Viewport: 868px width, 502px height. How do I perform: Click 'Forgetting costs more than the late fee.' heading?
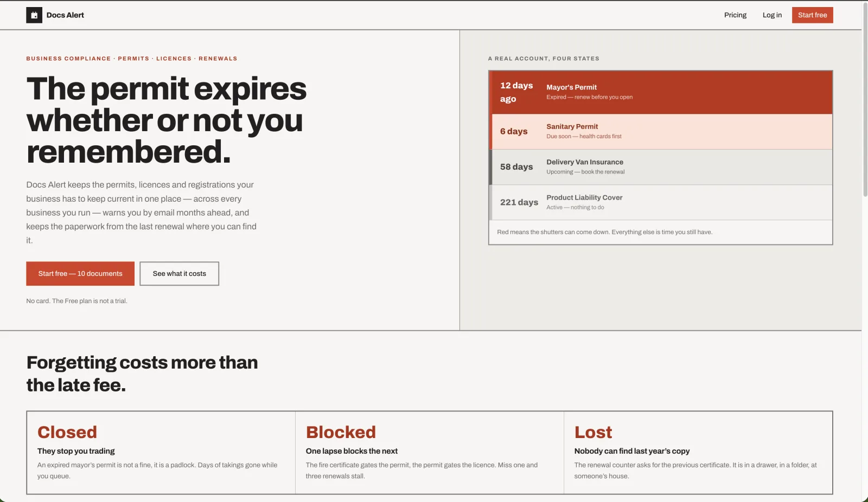pyautogui.click(x=142, y=374)
